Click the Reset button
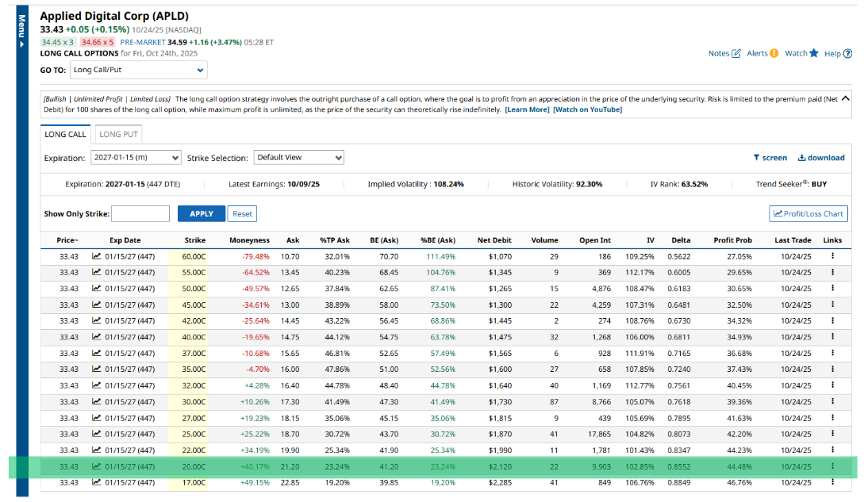 pos(242,214)
